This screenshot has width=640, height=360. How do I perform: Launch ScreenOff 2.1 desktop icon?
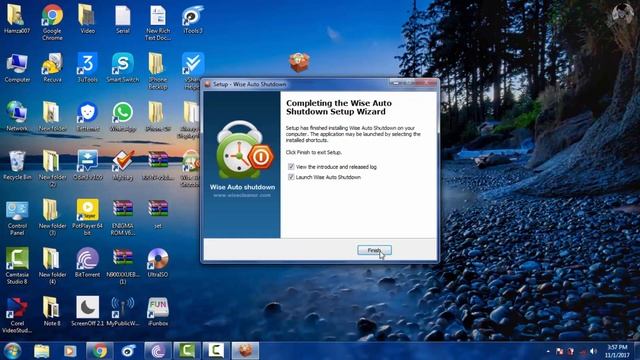[87, 312]
